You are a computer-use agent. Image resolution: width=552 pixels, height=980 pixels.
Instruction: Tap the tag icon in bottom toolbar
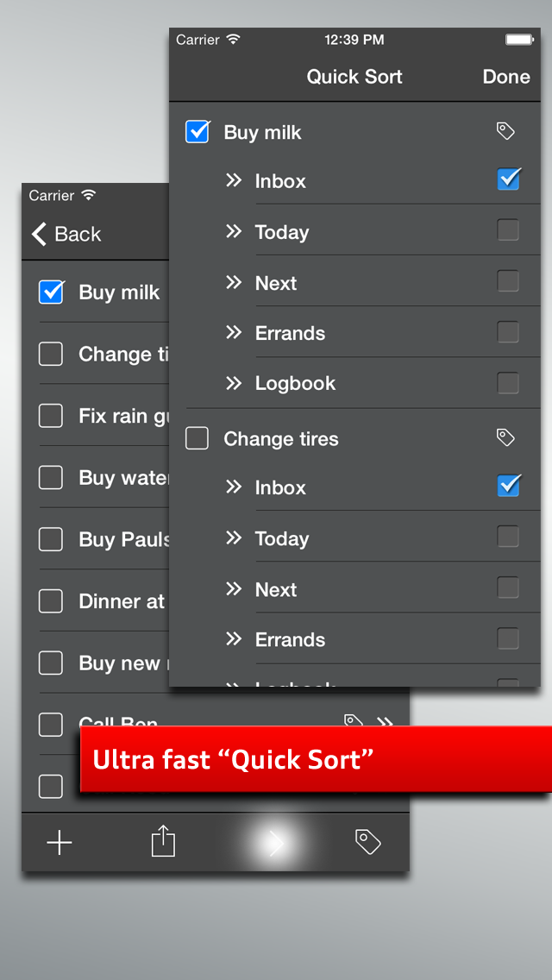coord(368,841)
